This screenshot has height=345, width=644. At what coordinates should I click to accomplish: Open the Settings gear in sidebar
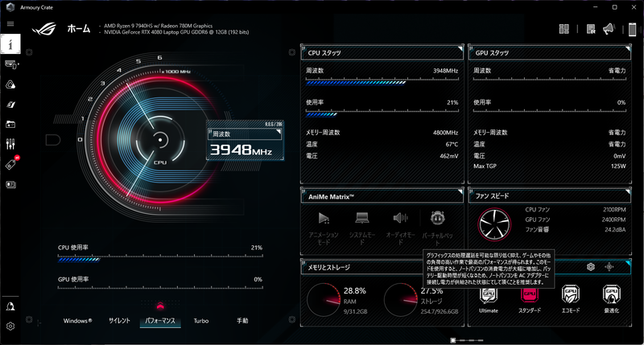pyautogui.click(x=10, y=327)
